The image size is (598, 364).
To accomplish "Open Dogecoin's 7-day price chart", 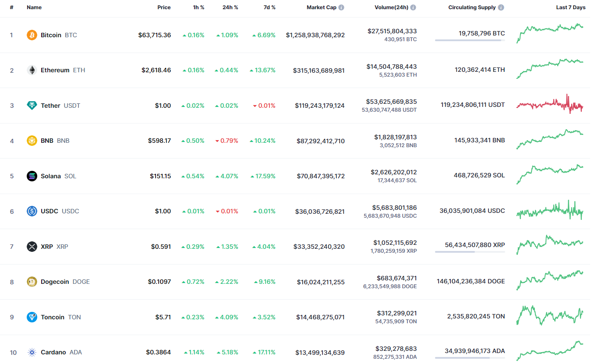I will click(x=550, y=280).
